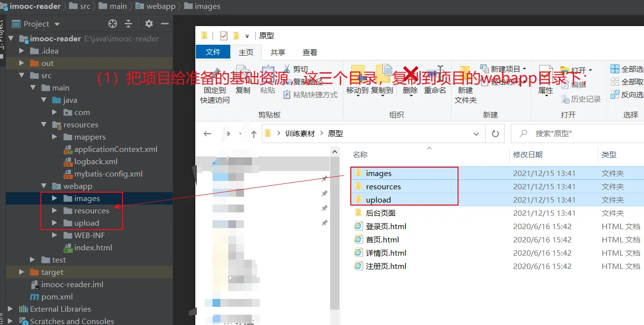The image size is (644, 325).
Task: Expand the out folder arrow
Action: pyautogui.click(x=22, y=63)
